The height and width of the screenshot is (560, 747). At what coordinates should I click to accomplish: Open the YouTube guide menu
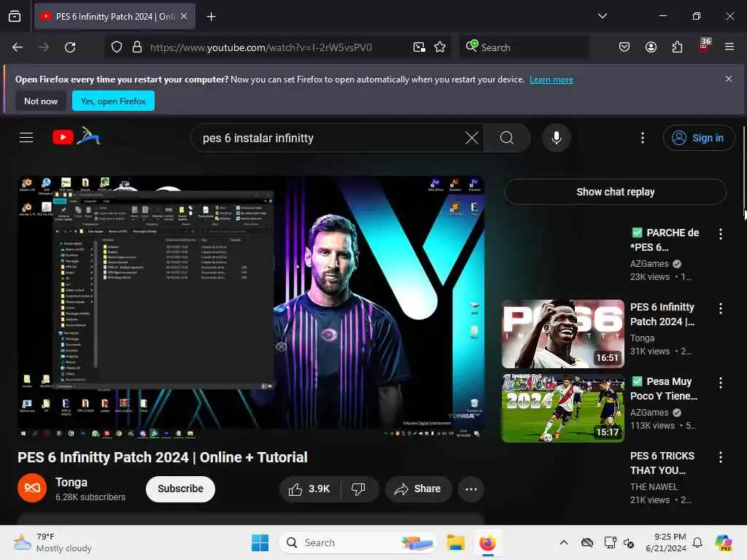click(x=26, y=138)
